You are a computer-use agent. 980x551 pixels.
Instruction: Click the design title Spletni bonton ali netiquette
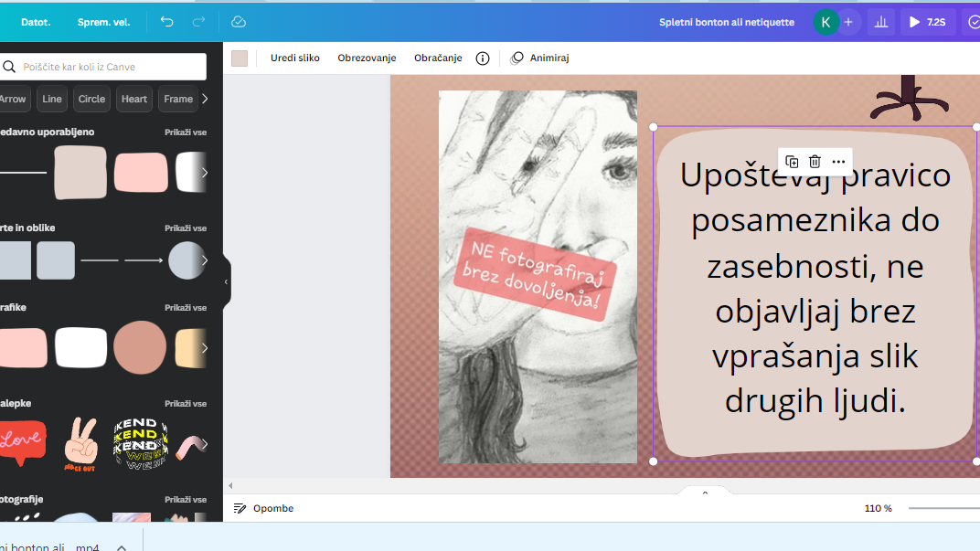tap(726, 23)
